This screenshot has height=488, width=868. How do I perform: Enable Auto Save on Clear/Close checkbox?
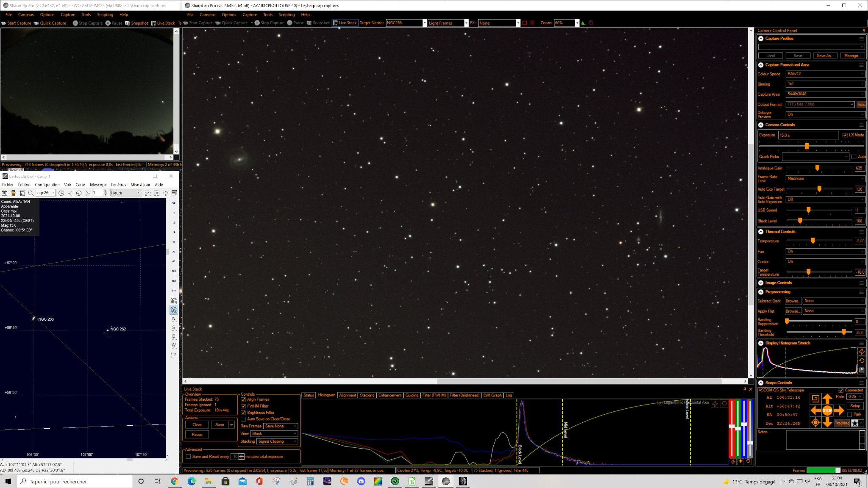point(243,419)
